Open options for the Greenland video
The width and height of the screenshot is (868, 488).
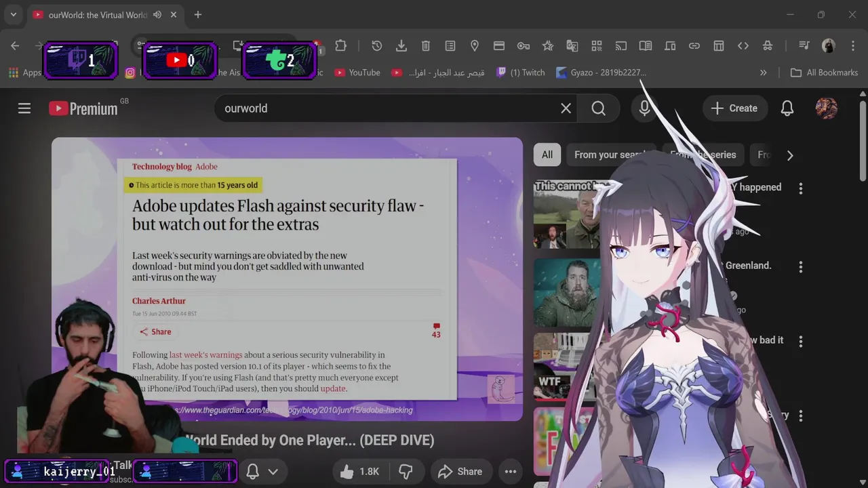tap(801, 267)
